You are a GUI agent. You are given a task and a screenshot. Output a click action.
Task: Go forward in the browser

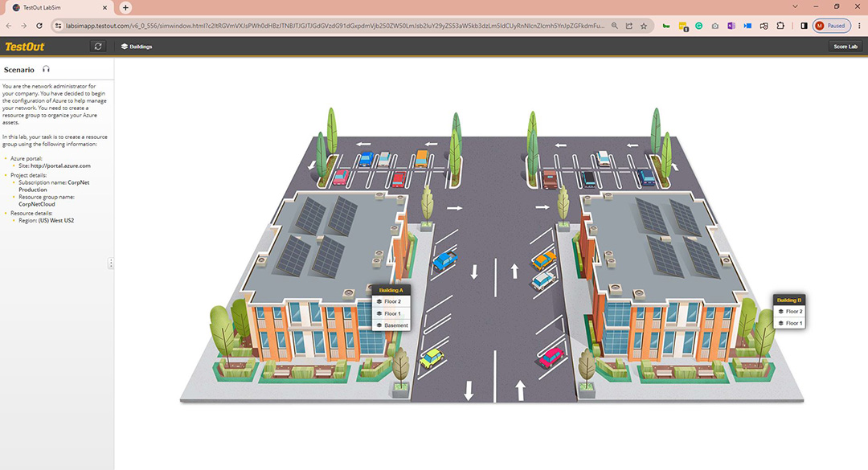24,26
